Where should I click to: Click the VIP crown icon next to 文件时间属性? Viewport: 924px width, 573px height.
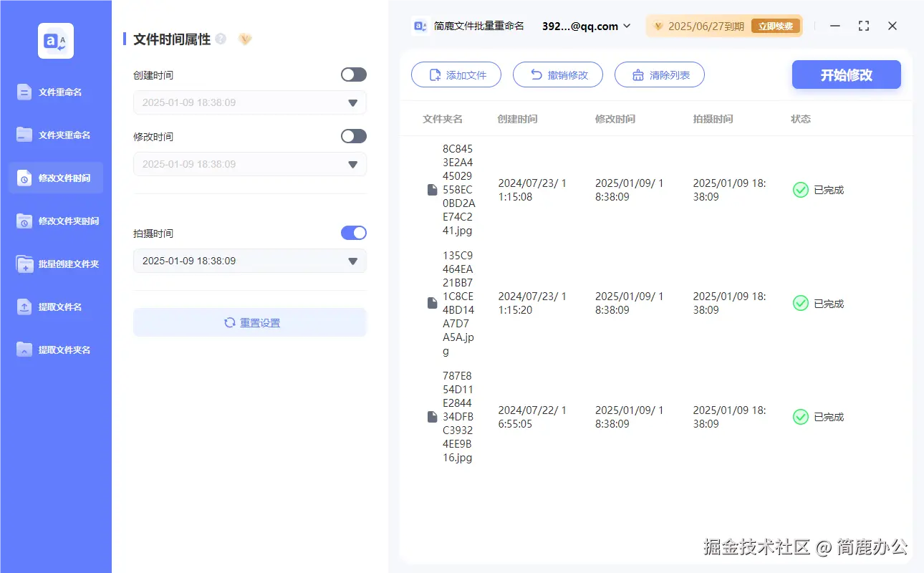244,39
